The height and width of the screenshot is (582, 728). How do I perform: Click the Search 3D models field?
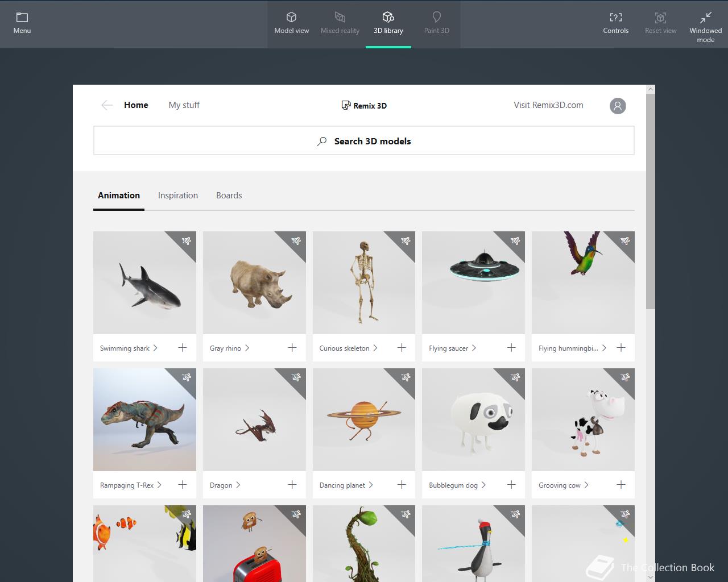click(x=364, y=140)
